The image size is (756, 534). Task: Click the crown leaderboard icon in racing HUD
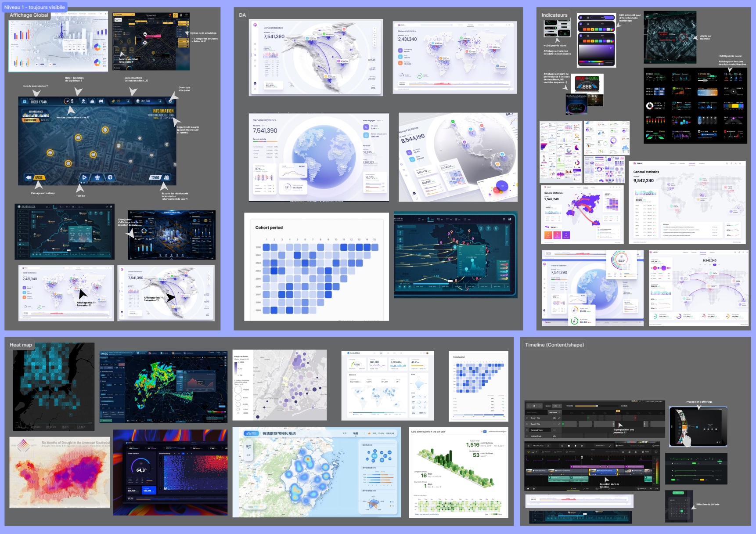click(x=92, y=101)
